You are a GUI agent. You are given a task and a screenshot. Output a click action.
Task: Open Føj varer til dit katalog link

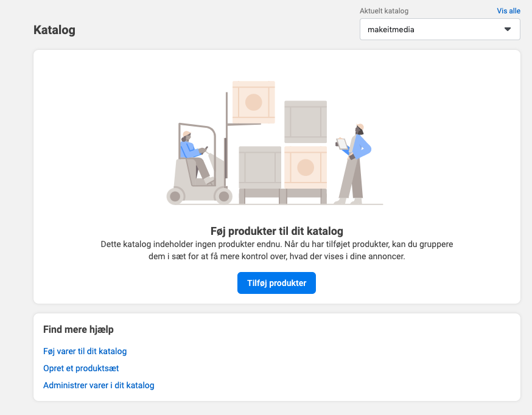coord(85,351)
